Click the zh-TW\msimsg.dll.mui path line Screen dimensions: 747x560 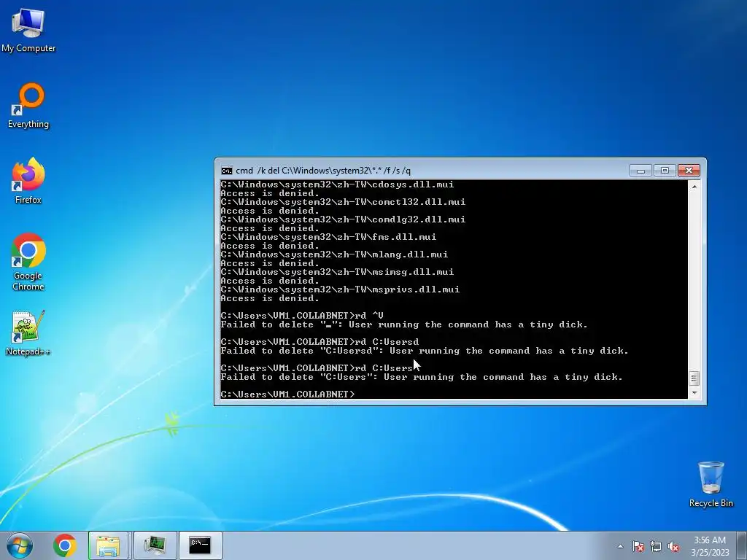[x=337, y=272]
